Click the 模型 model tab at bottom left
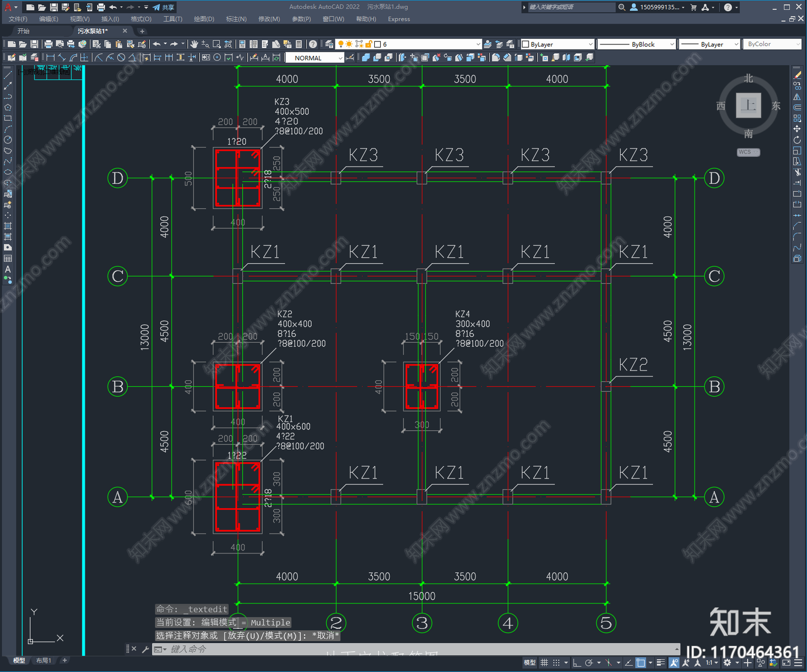Viewport: 807px width, 672px height. coord(19,660)
